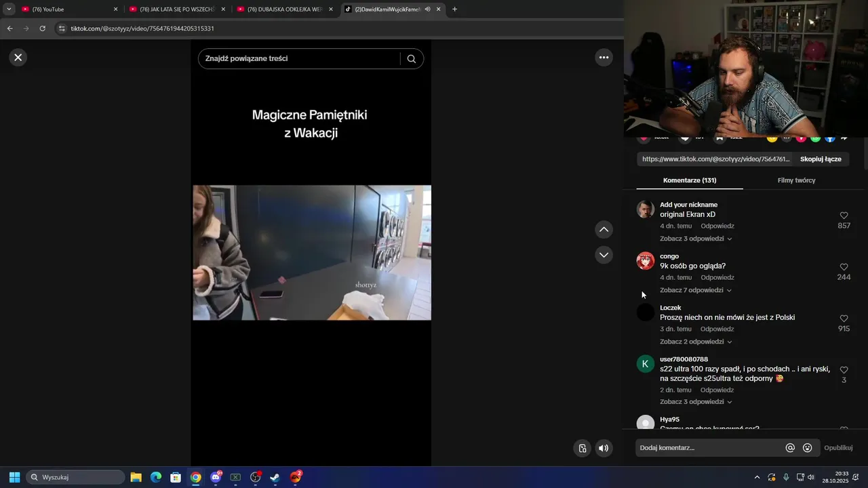
Task: Expand 'Zobacz 3 odpowiedzi' under user780080788's comment
Action: [x=696, y=402]
